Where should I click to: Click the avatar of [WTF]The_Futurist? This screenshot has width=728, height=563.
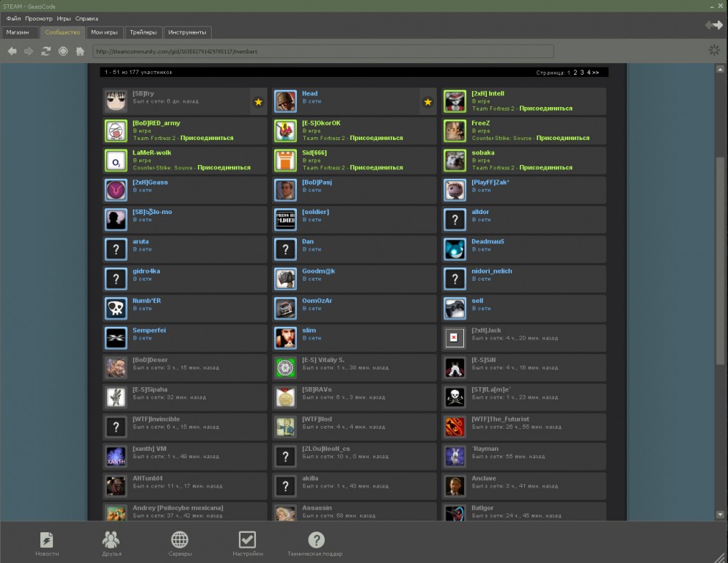[x=455, y=427]
